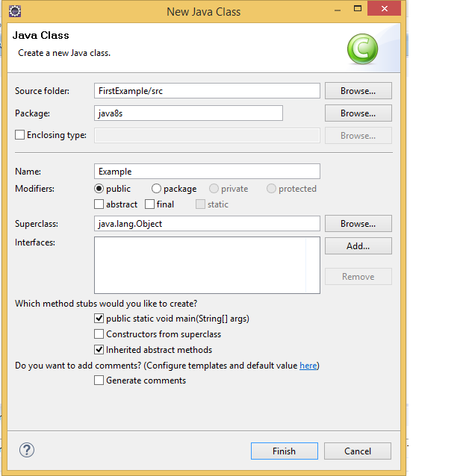
Task: Click the 'Superclass:' label
Action: click(x=37, y=224)
